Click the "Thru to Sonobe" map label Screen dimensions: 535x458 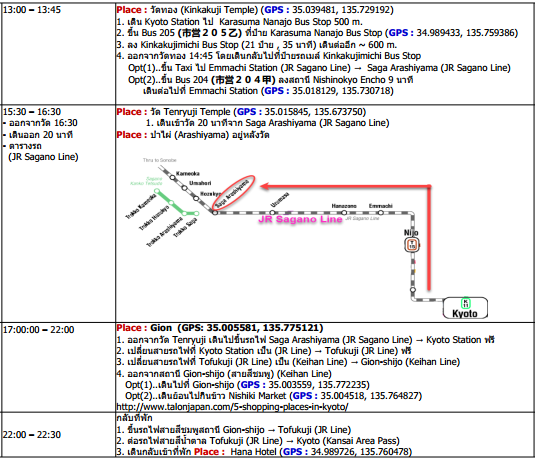coord(159,160)
